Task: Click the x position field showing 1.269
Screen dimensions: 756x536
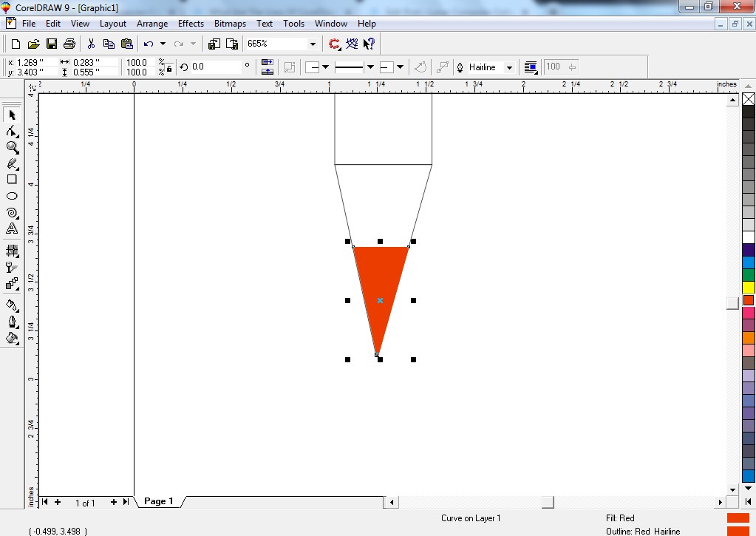Action: (36, 62)
